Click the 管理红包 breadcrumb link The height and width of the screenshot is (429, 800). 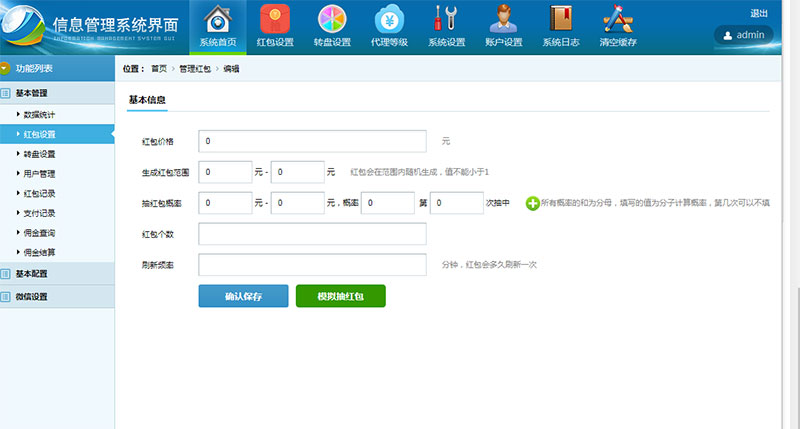point(195,69)
